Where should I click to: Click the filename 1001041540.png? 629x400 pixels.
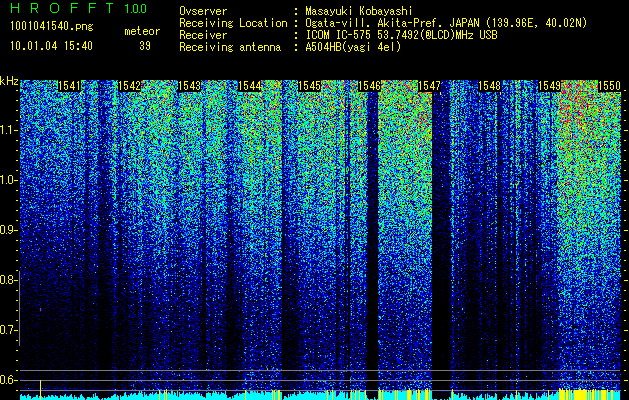click(51, 26)
